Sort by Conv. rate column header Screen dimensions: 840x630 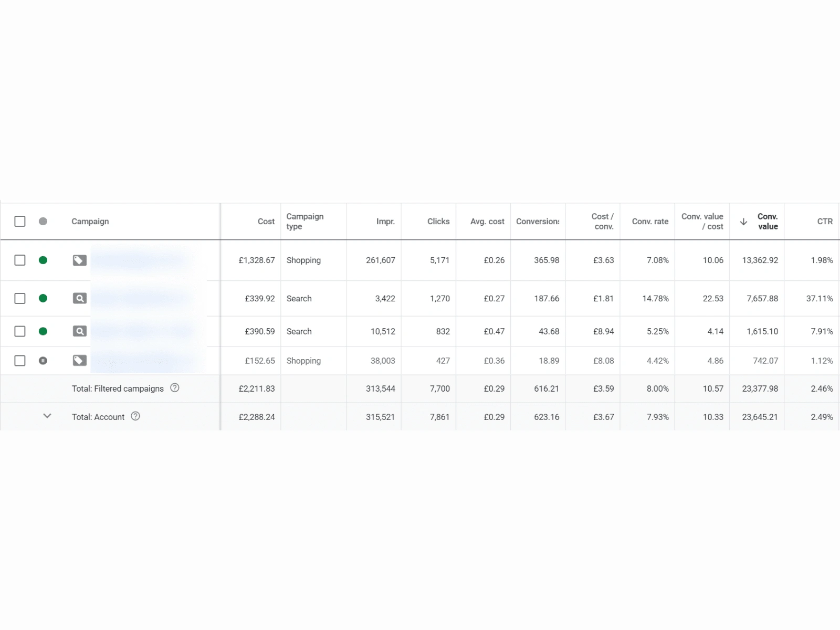click(x=650, y=222)
